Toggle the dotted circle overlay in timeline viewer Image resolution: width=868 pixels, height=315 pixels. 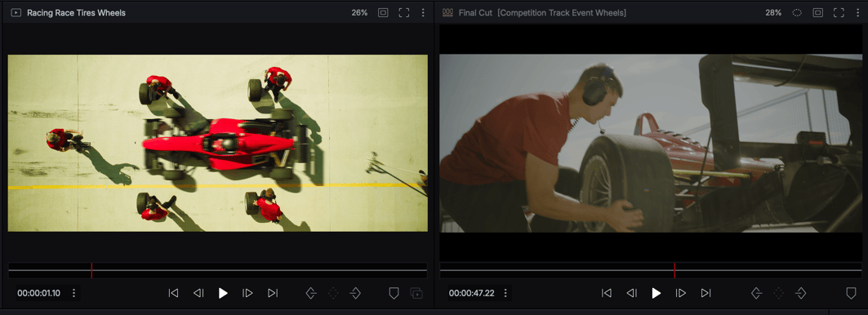tap(797, 12)
